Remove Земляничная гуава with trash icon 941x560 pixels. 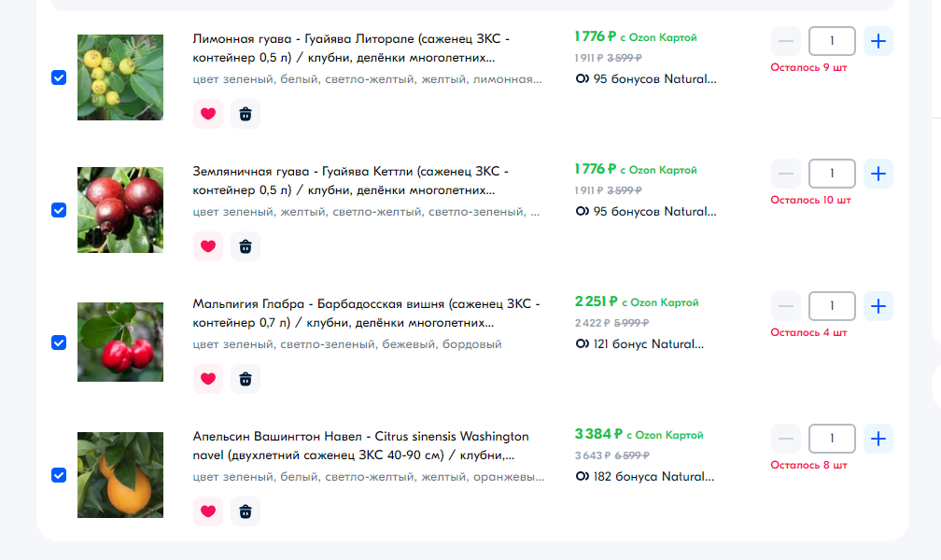246,246
